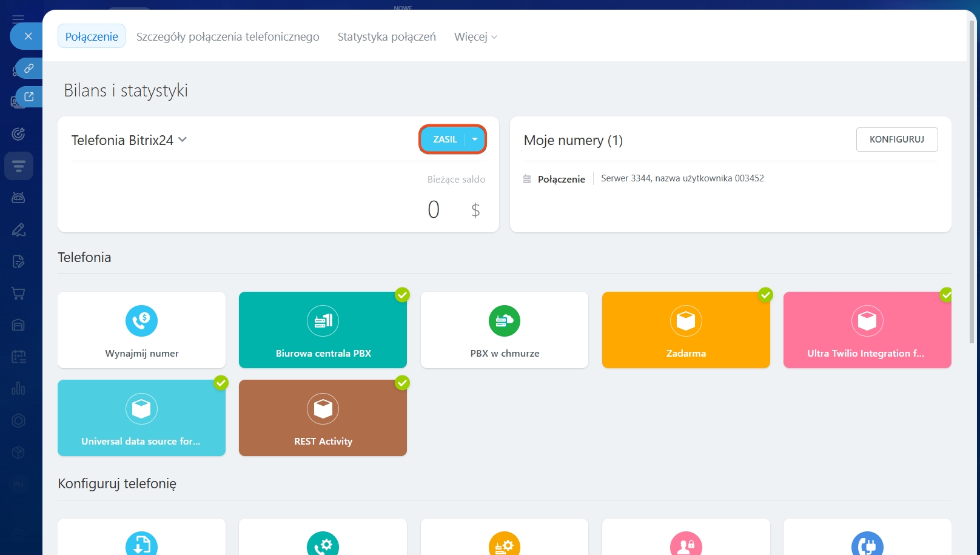The image size is (980, 555).
Task: Expand the Telefonia Bitrix24 dropdown
Action: point(183,140)
